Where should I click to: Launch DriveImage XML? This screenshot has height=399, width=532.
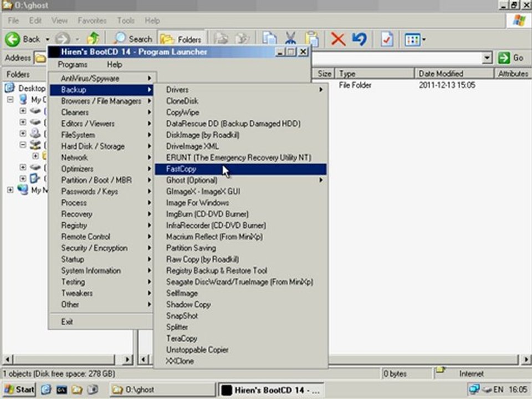point(241,146)
